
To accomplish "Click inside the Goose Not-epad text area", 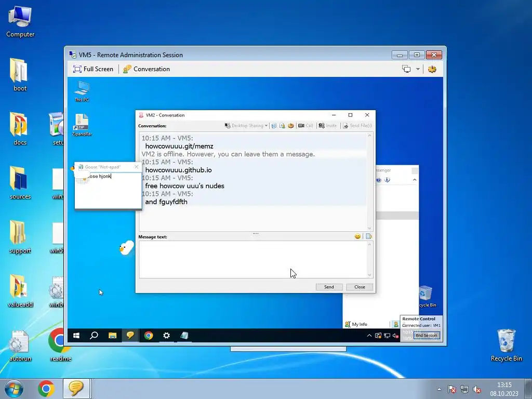I will point(108,190).
